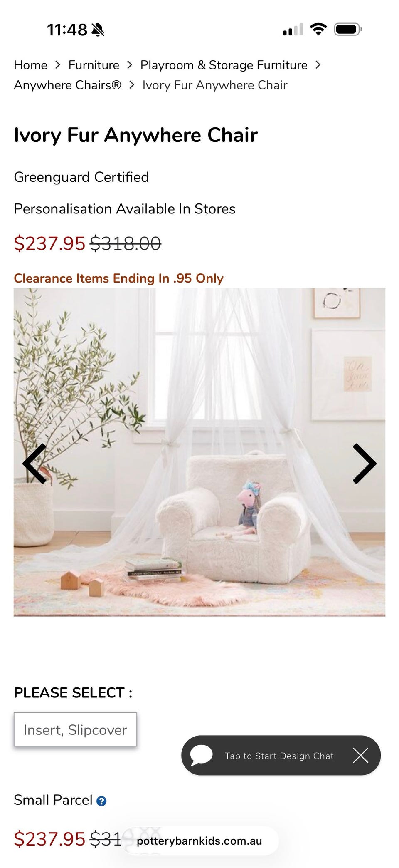The image size is (399, 868).
Task: Dismiss the Design Chat banner
Action: [x=360, y=755]
